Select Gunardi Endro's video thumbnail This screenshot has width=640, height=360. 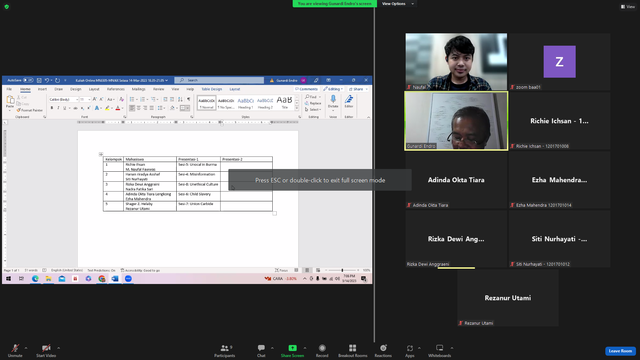tap(456, 121)
